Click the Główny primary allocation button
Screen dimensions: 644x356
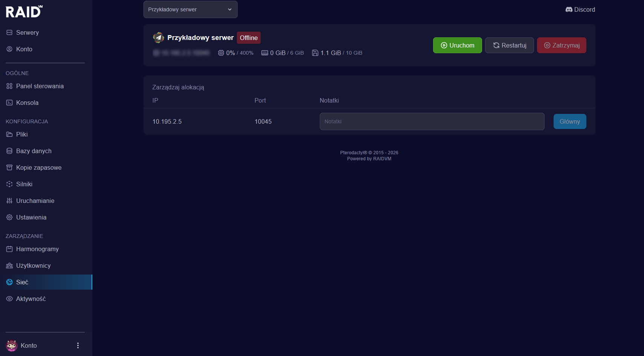(570, 121)
